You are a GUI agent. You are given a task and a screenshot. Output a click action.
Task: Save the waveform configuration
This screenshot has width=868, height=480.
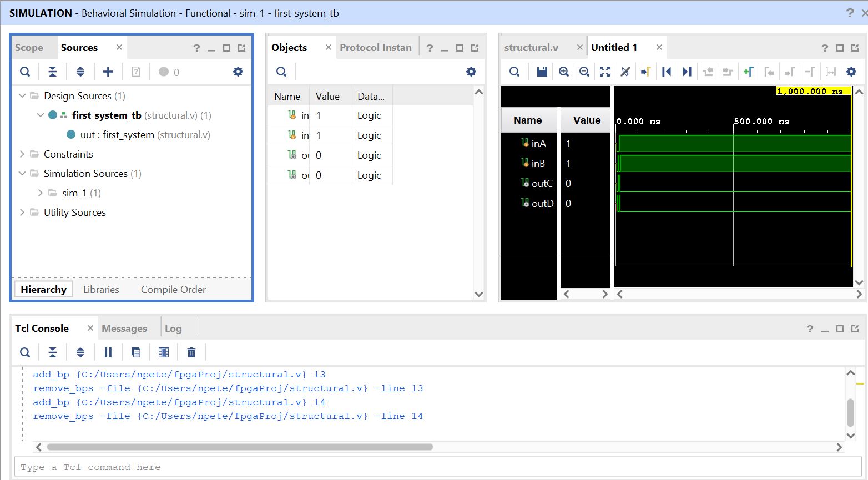[542, 72]
